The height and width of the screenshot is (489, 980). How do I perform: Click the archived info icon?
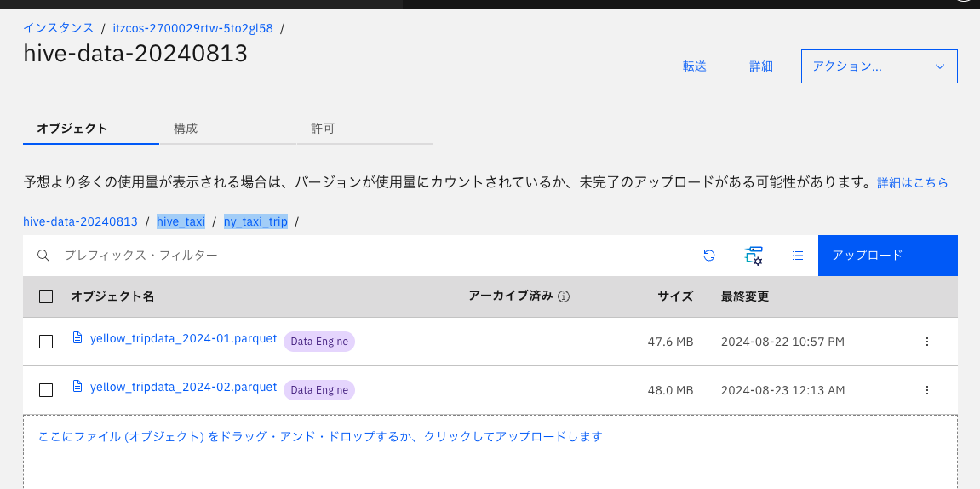(x=563, y=297)
